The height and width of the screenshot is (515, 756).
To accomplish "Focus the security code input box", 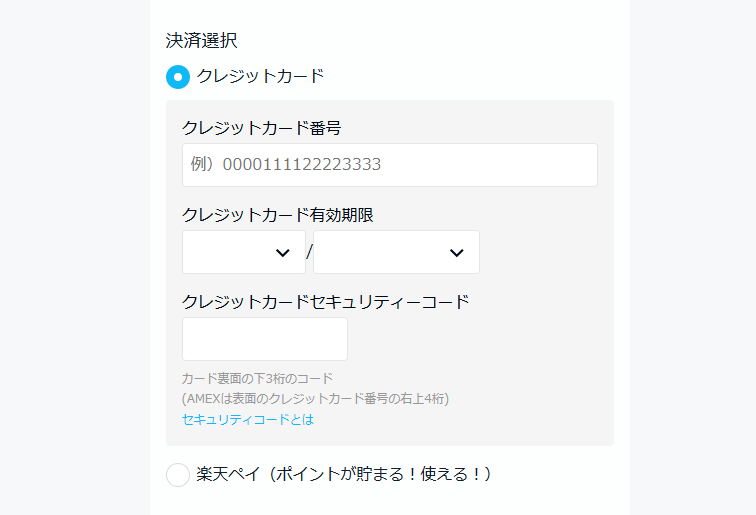I will tap(264, 339).
